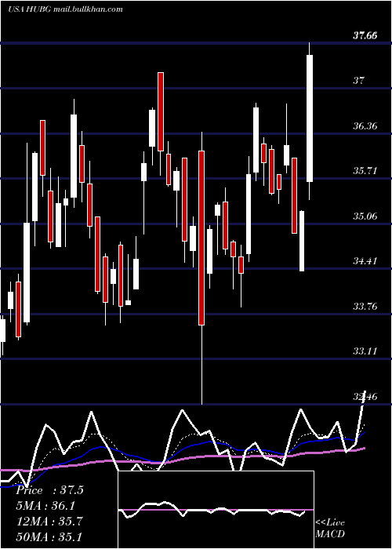Image resolution: width=392 pixels, height=549 pixels.
Task: Click the '5MA : 36.1' value
Action: pos(45,506)
